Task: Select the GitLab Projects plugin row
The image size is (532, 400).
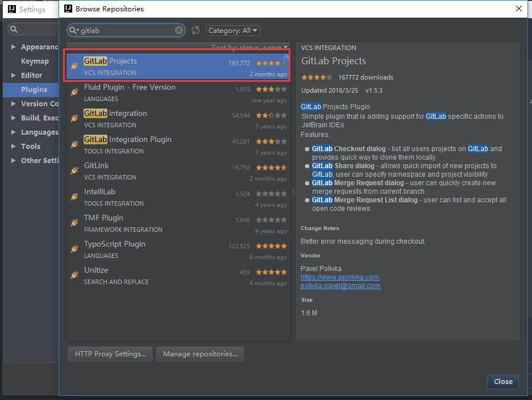Action: point(178,66)
